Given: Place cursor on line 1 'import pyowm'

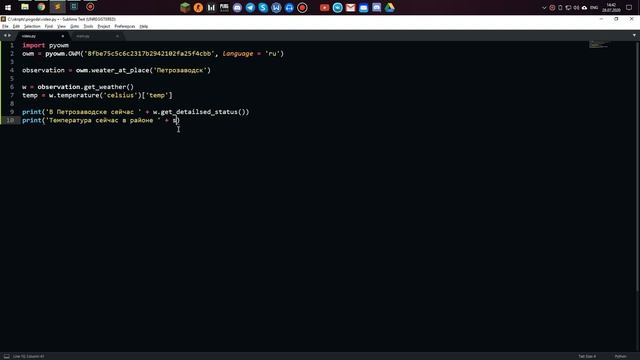Looking at the screenshot, I should [45, 45].
